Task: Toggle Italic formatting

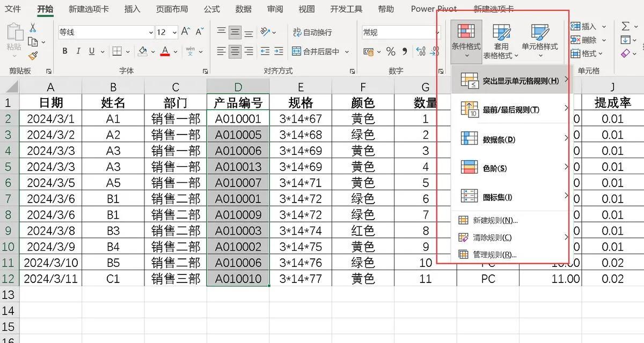Action: (78, 51)
